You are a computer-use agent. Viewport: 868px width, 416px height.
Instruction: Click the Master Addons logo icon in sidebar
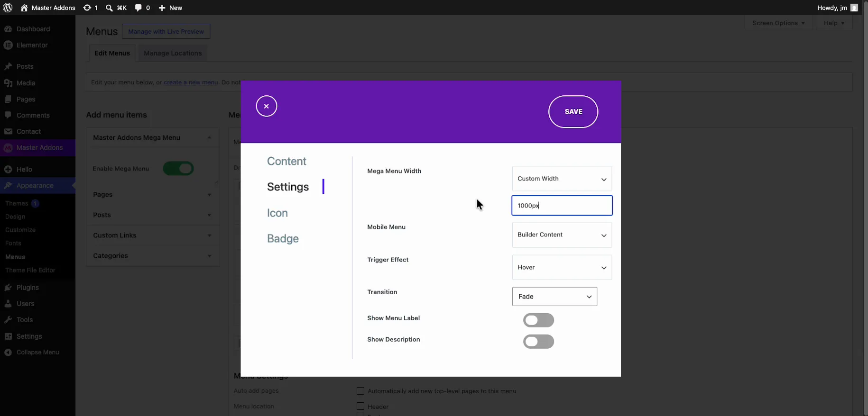pyautogui.click(x=8, y=148)
